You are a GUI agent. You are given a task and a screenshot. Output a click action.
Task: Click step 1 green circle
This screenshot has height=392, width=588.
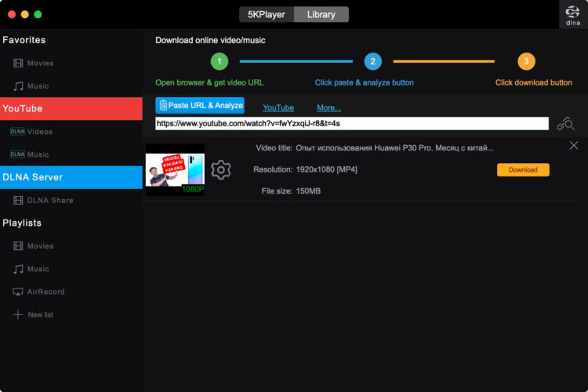tap(220, 61)
